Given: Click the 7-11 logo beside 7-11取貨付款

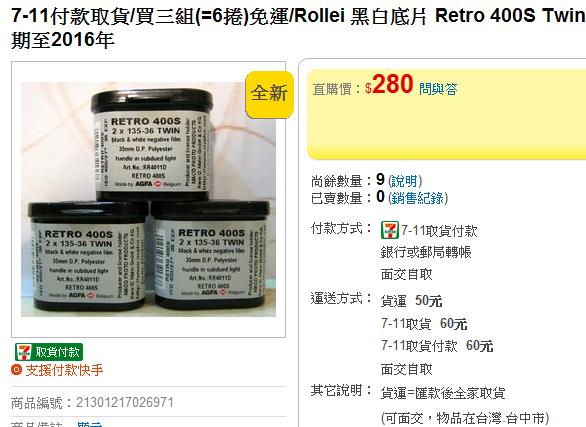Looking at the screenshot, I should (x=390, y=230).
